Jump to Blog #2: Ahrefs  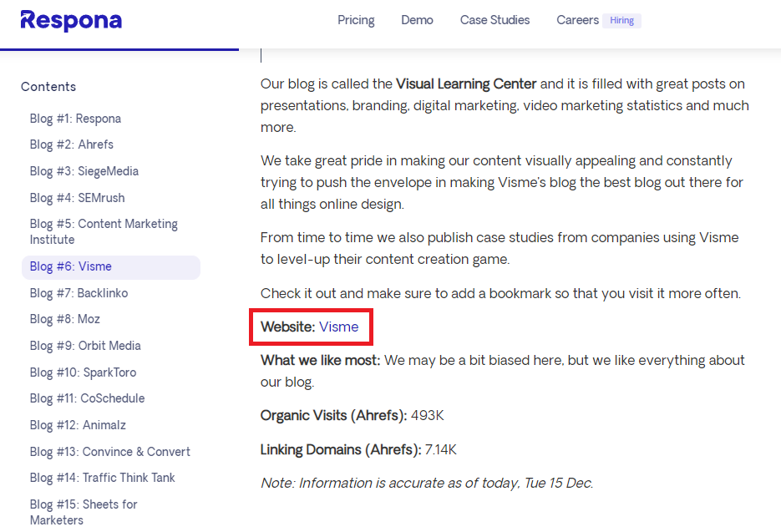pos(71,144)
